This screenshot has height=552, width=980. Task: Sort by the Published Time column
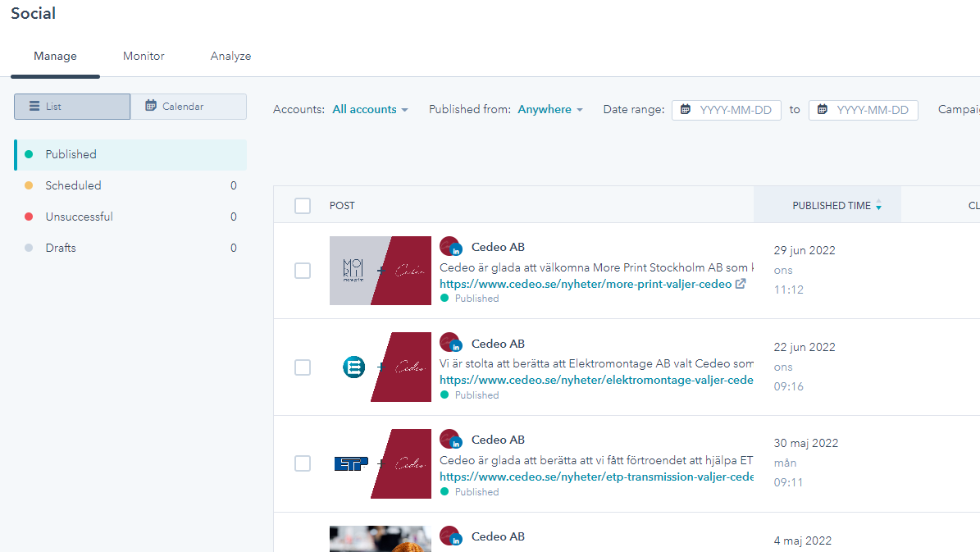827,205
